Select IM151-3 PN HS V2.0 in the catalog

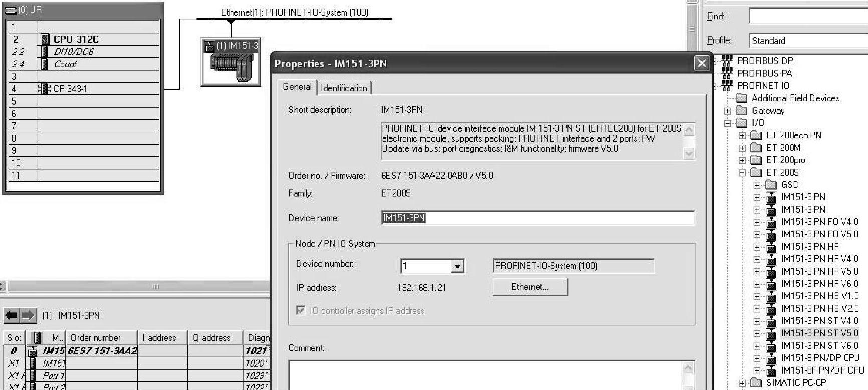pos(819,309)
